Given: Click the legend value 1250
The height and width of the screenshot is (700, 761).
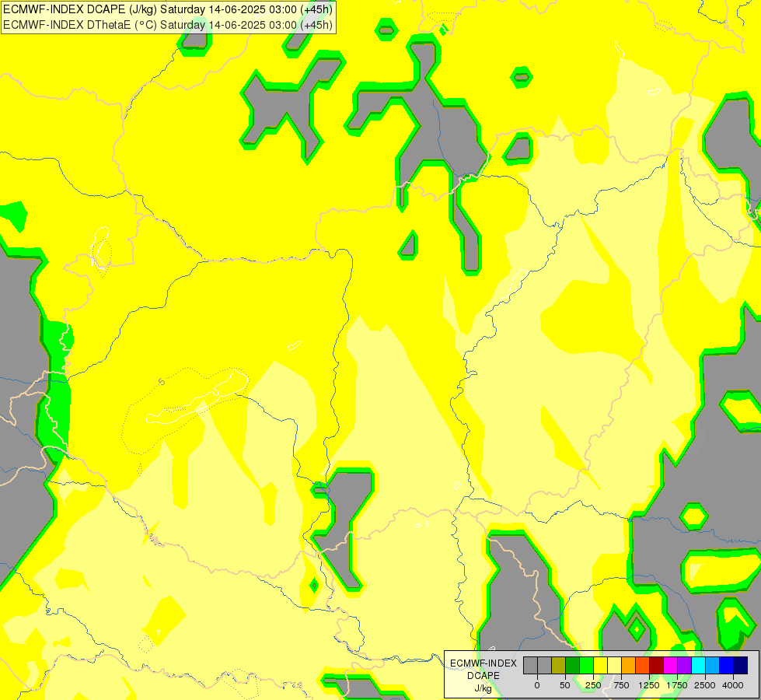Looking at the screenshot, I should [649, 685].
